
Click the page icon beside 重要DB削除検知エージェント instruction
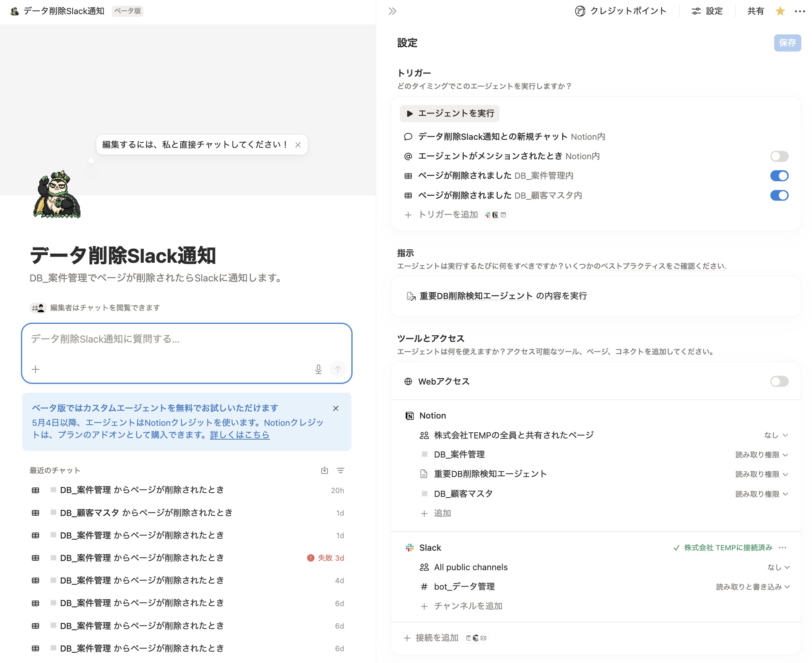click(411, 296)
